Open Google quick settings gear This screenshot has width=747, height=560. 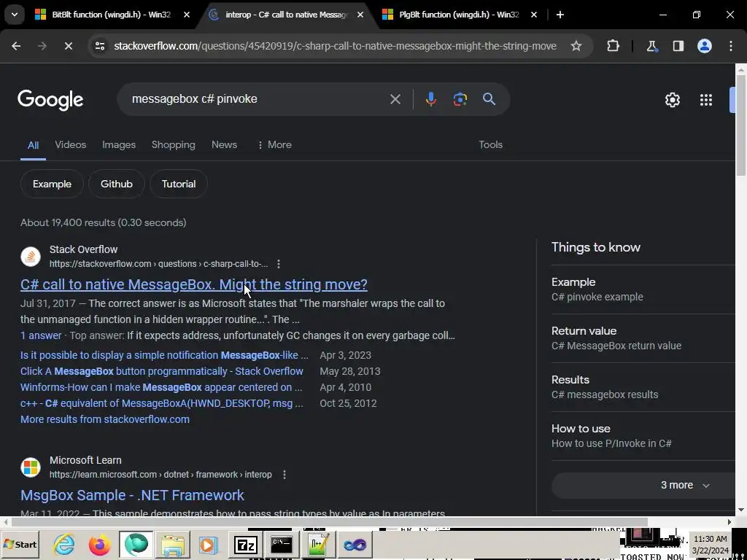coord(672,100)
